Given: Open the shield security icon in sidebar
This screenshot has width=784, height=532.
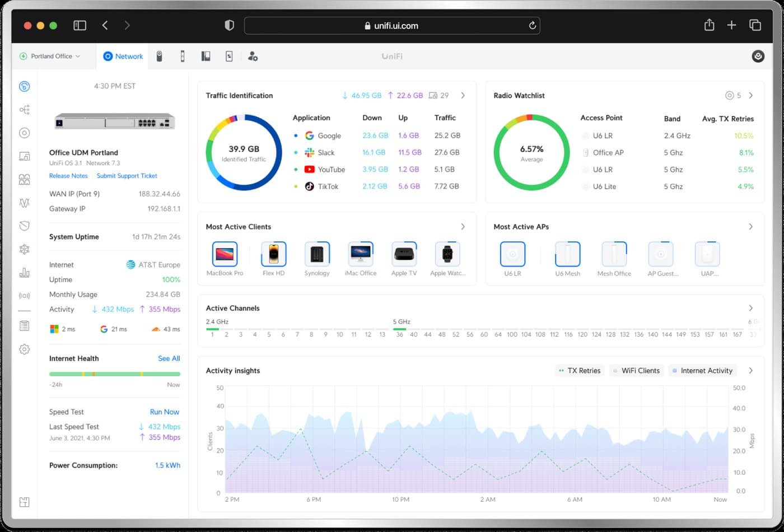Looking at the screenshot, I should point(24,226).
